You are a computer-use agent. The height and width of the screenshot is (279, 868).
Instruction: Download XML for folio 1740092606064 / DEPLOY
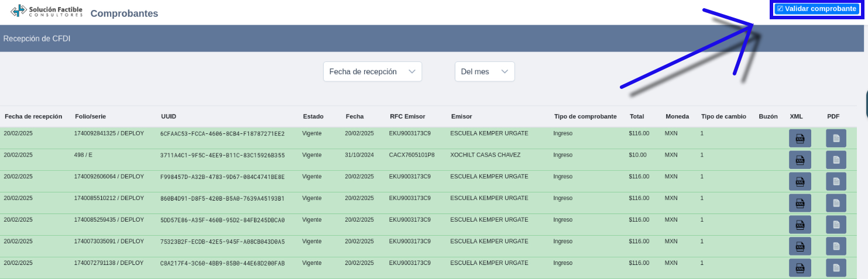[x=800, y=181]
